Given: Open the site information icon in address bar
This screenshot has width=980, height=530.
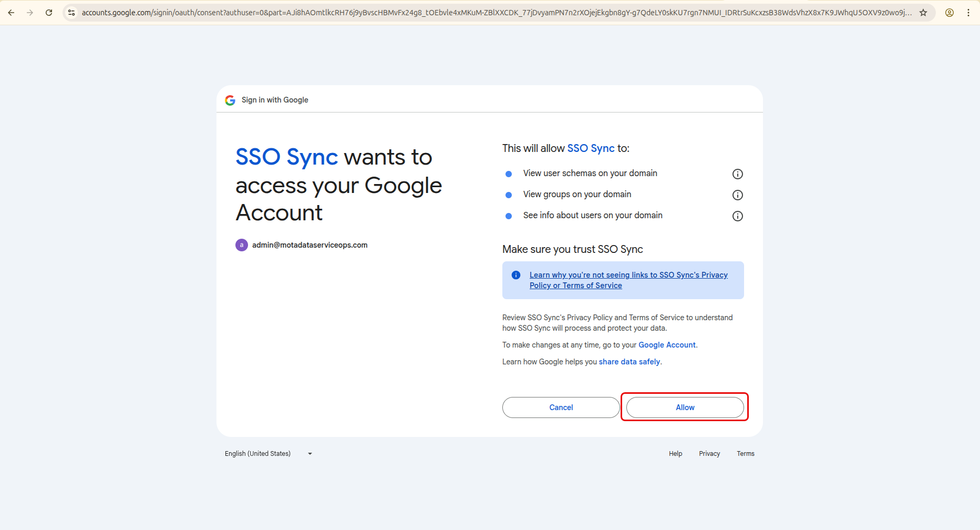Looking at the screenshot, I should click(72, 13).
